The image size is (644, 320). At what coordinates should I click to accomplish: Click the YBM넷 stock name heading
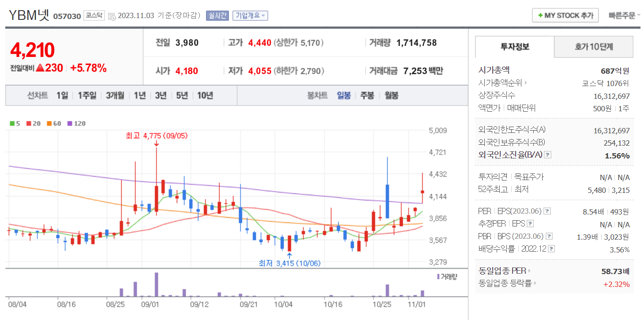tap(29, 15)
